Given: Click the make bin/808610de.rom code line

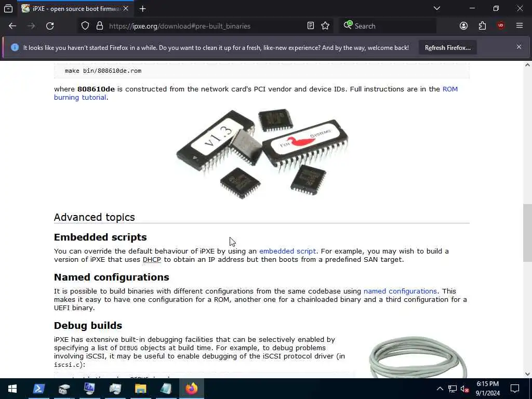Looking at the screenshot, I should pyautogui.click(x=103, y=71).
